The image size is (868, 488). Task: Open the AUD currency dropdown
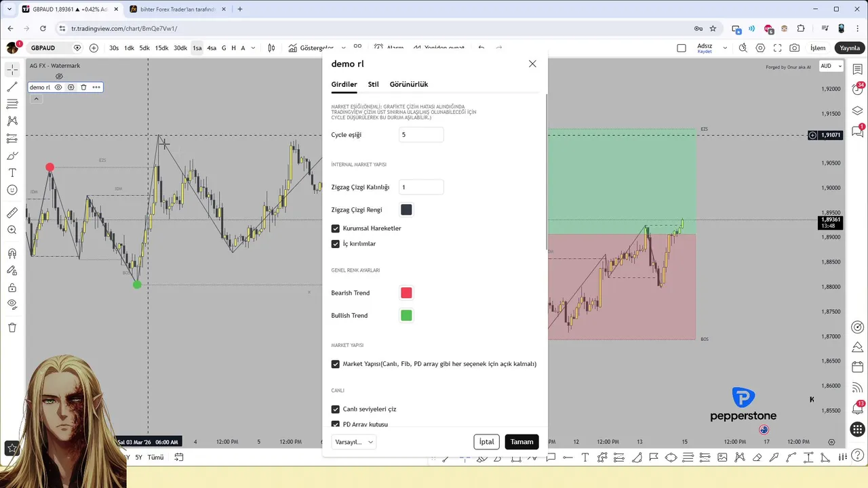[x=831, y=66]
